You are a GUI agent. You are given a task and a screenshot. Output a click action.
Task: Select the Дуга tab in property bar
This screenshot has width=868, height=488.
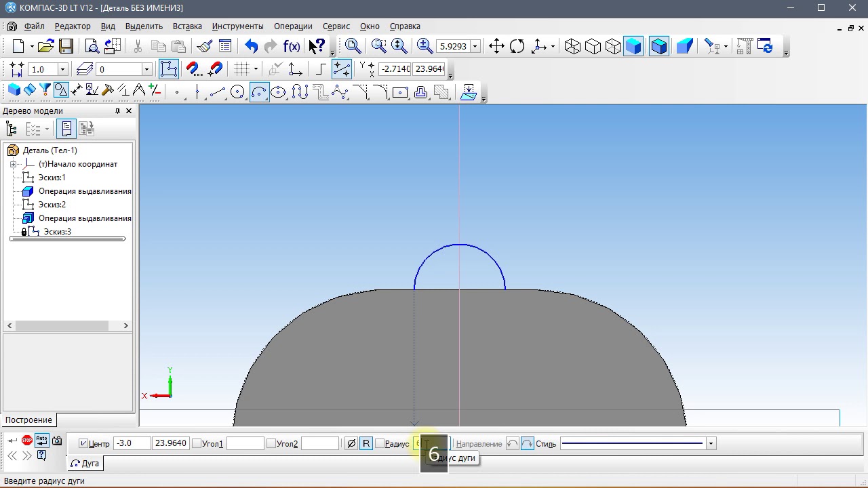tap(85, 464)
